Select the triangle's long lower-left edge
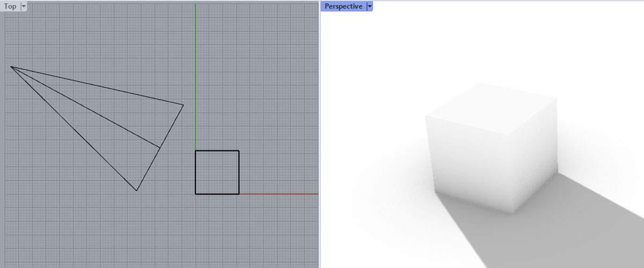 click(74, 129)
